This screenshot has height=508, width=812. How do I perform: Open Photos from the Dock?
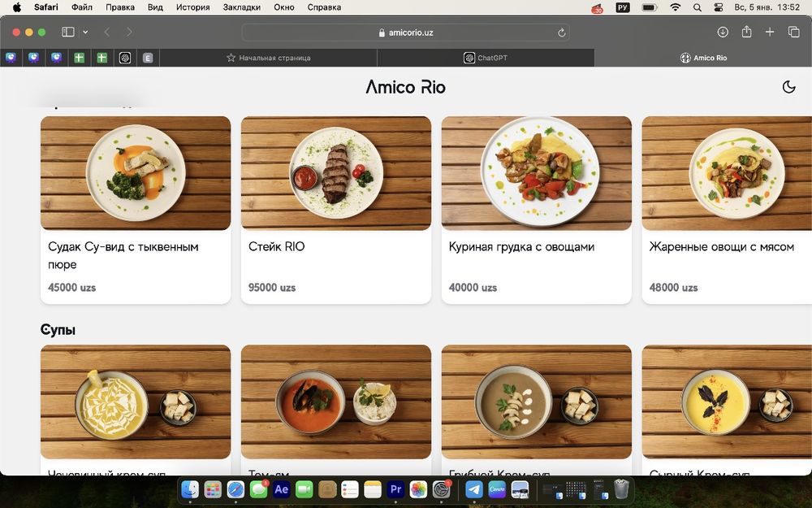click(x=418, y=488)
